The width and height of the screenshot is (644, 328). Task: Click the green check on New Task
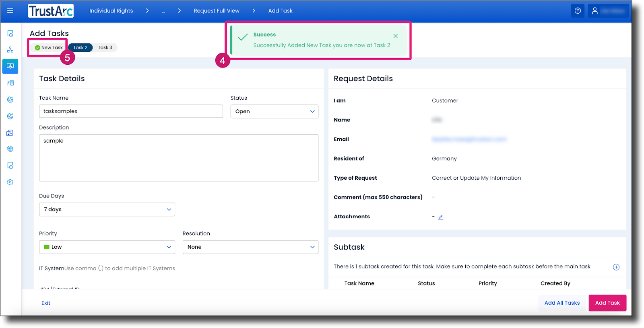pyautogui.click(x=37, y=48)
